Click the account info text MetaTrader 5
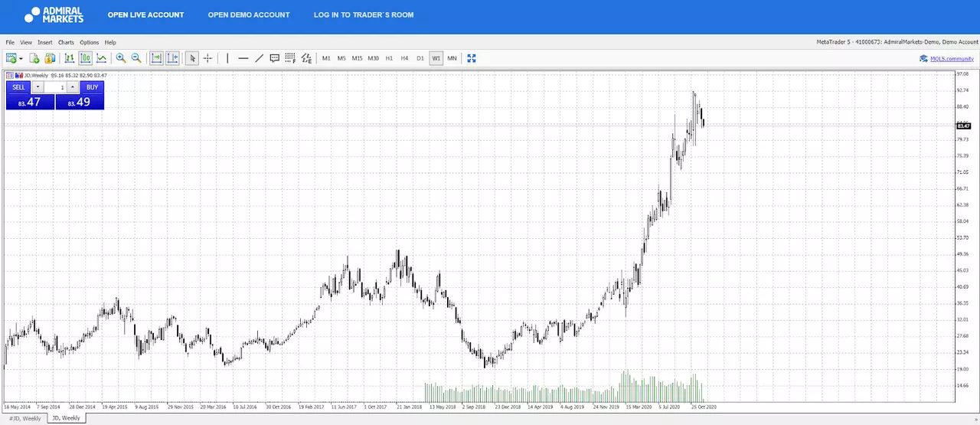The height and width of the screenshot is (425, 980). point(897,42)
